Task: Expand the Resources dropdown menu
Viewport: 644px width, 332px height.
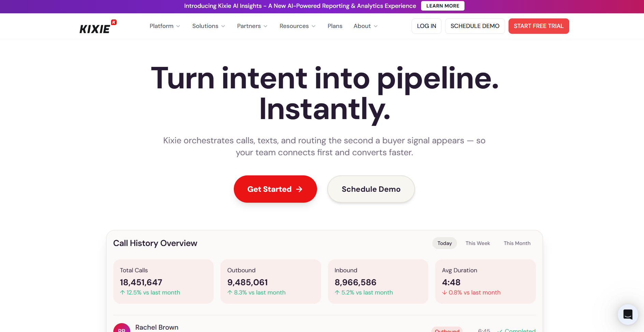Action: (x=298, y=26)
